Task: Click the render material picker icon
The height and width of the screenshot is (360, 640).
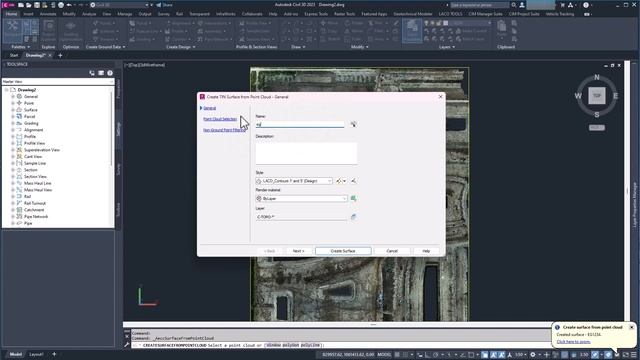Action: pyautogui.click(x=353, y=198)
